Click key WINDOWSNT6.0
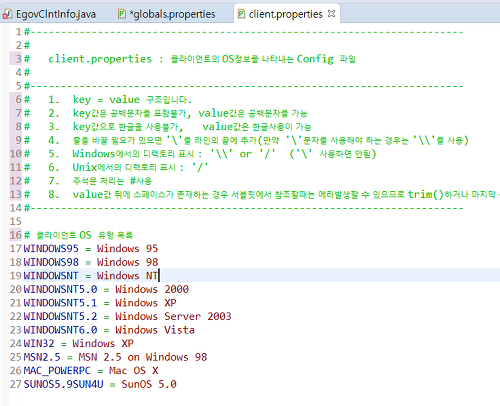Viewport: 500px width, 406px height. click(x=60, y=330)
